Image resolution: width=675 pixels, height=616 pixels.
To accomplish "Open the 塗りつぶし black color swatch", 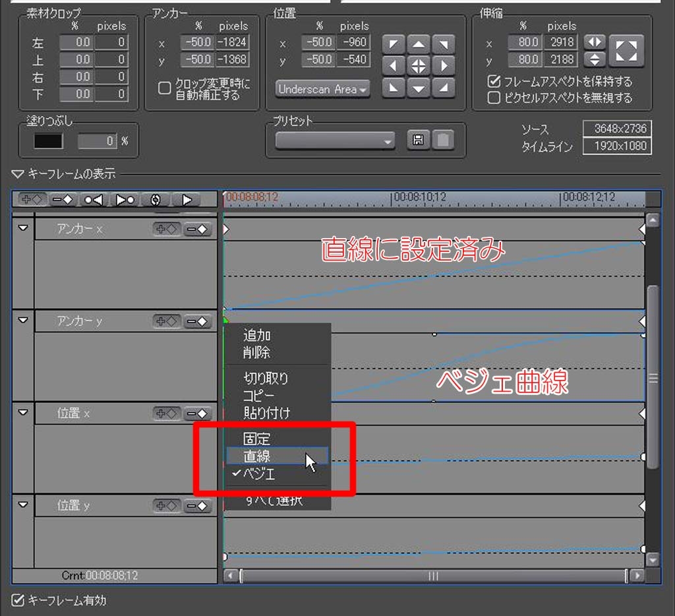I will (48, 141).
